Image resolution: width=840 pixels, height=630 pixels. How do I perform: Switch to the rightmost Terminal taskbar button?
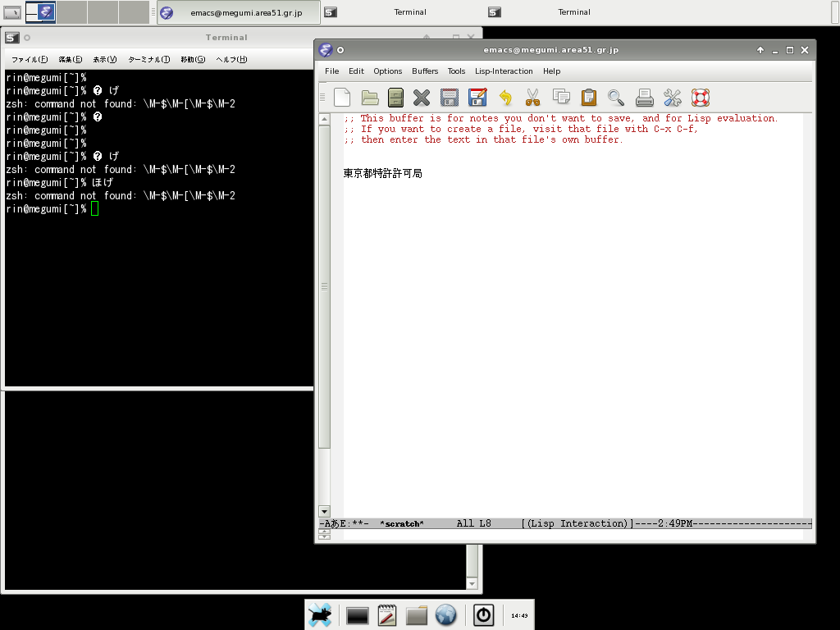566,12
